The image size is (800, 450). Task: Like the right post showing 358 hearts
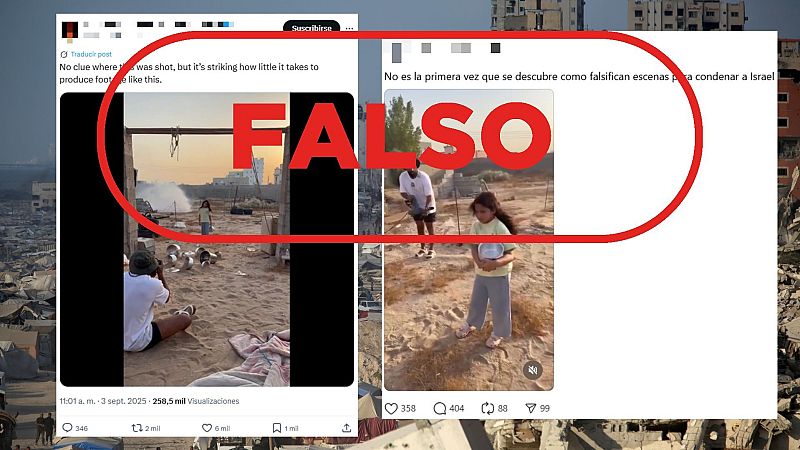(391, 408)
